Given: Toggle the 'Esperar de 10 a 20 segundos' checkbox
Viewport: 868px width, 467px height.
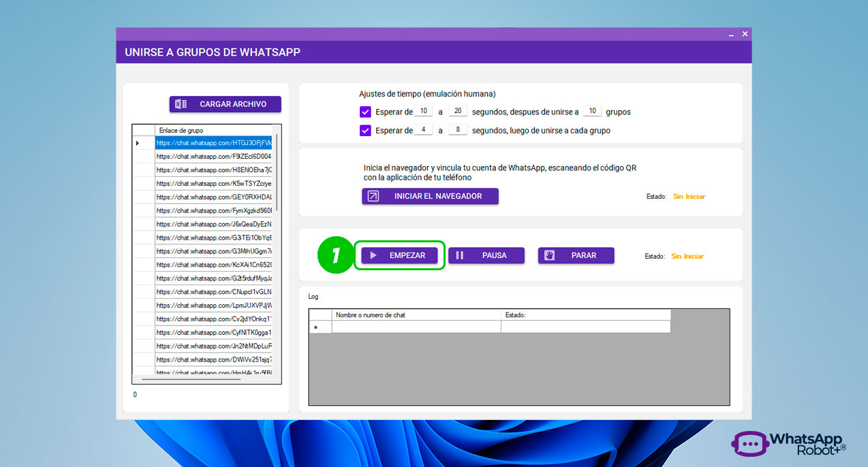Looking at the screenshot, I should pyautogui.click(x=365, y=112).
